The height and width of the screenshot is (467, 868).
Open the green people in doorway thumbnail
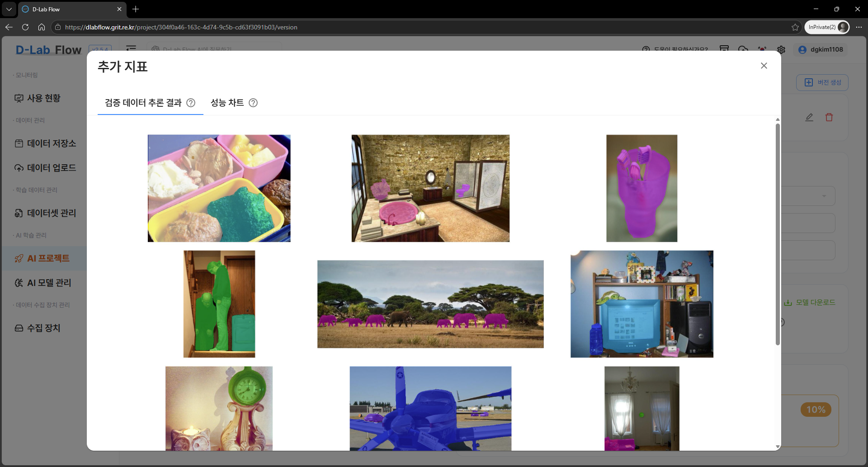pyautogui.click(x=219, y=304)
